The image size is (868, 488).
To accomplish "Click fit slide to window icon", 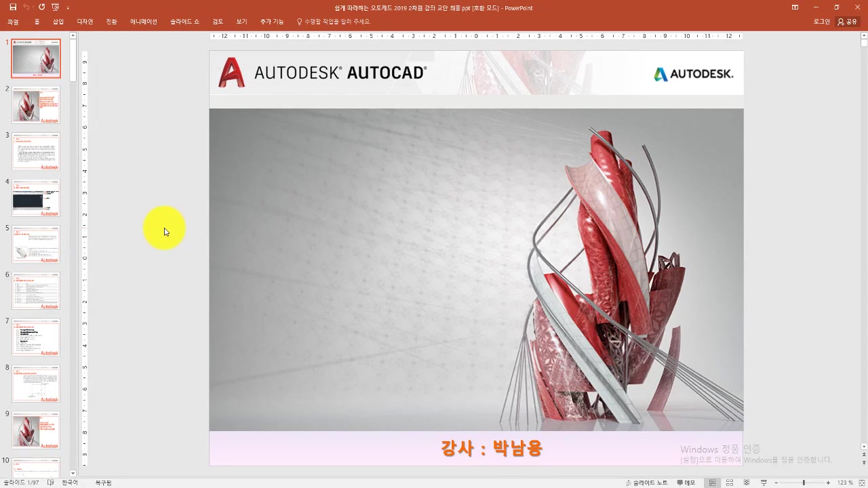I will coord(861,483).
